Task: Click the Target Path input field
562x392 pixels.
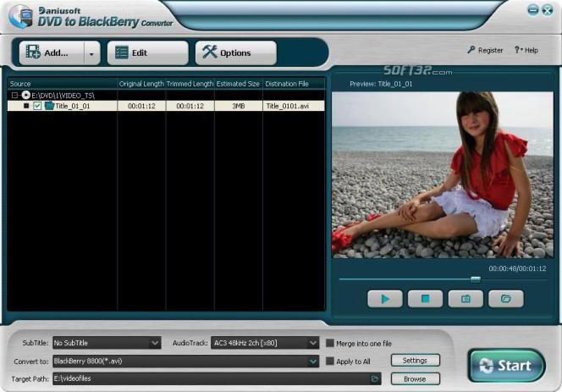Action: (217, 378)
